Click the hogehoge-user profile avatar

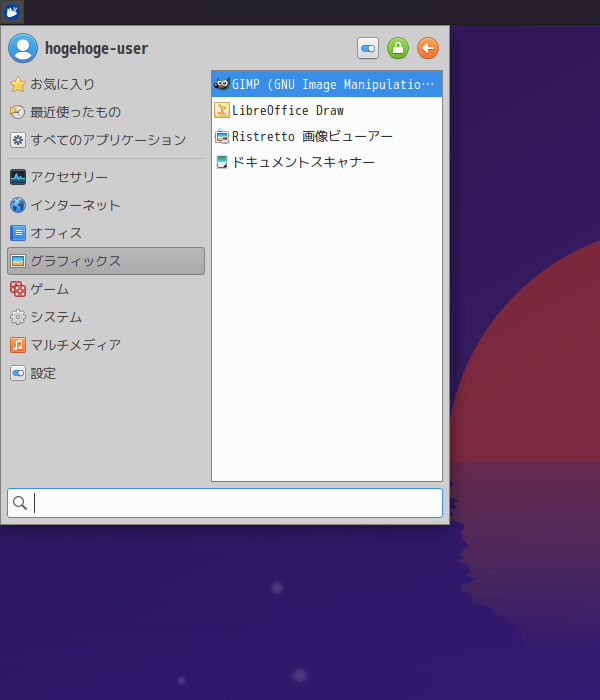click(23, 48)
